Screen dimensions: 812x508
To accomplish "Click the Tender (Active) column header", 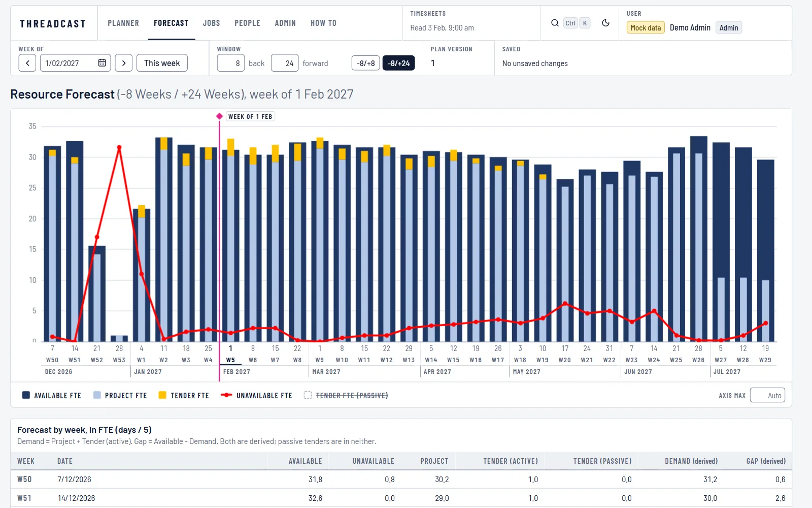I will pyautogui.click(x=511, y=461).
